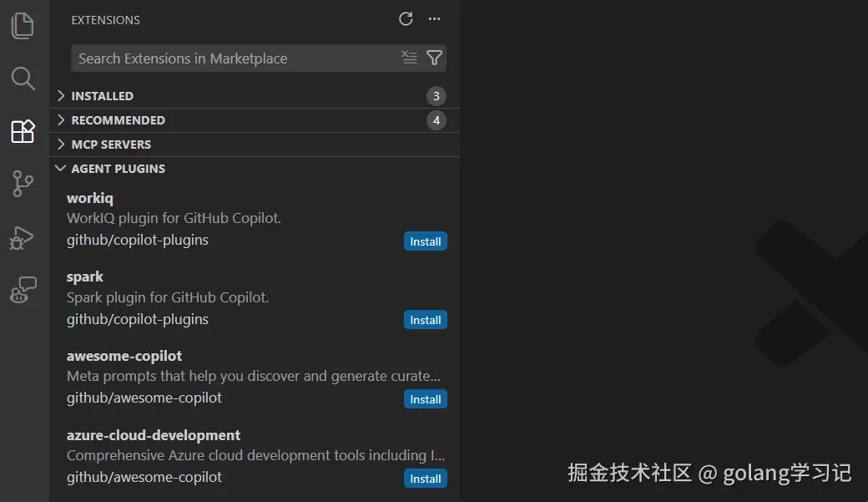Click the EXTENSIONS panel title
The width and height of the screenshot is (868, 502).
[106, 20]
